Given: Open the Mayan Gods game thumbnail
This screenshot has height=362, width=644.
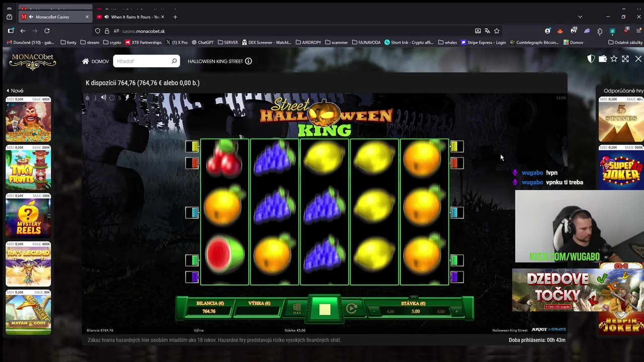Looking at the screenshot, I should [x=28, y=312].
